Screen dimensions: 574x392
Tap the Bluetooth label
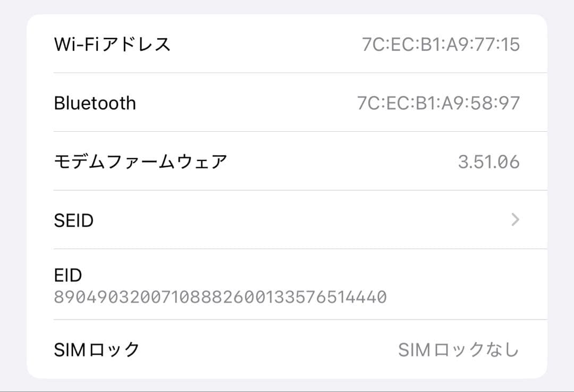click(x=95, y=103)
